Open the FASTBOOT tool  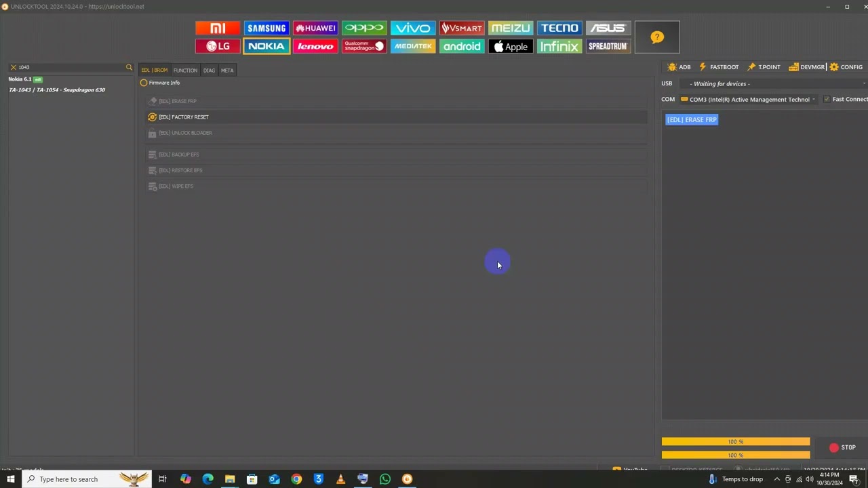point(718,67)
